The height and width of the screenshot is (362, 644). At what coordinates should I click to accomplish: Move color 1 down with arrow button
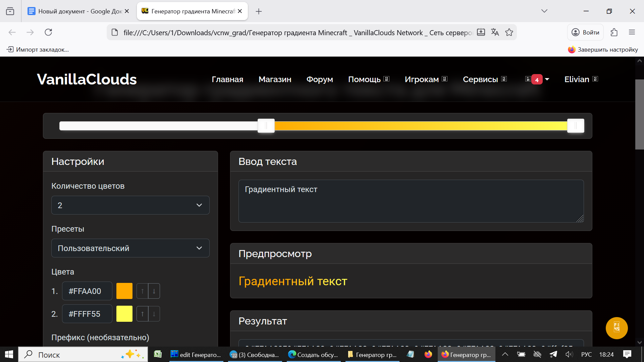154,291
